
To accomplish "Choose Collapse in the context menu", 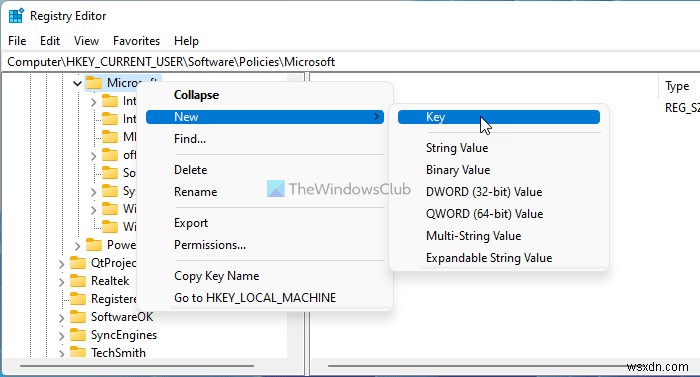I will [x=196, y=95].
